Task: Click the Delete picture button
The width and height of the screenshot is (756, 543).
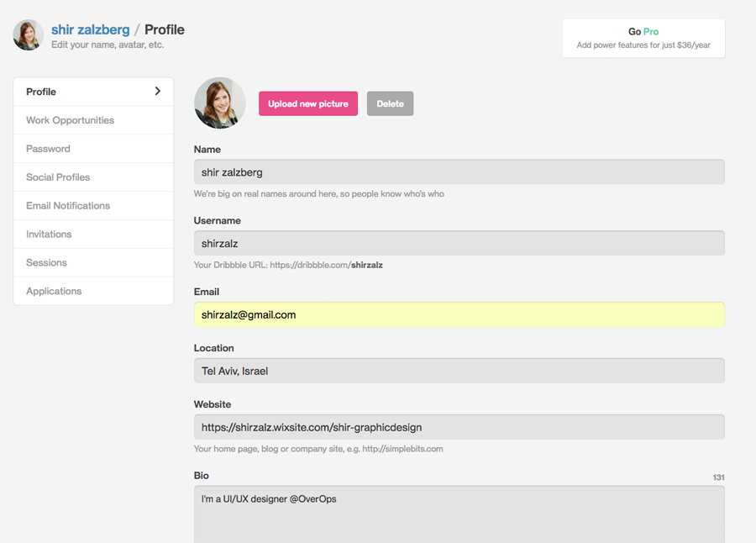Action: pos(390,104)
